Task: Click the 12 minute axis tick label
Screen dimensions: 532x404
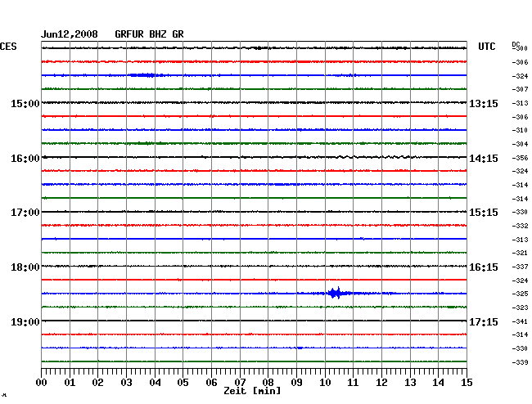Action: tap(381, 383)
